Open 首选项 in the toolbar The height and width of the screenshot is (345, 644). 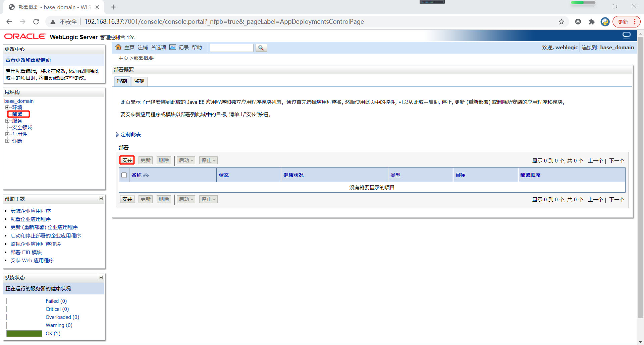(159, 48)
